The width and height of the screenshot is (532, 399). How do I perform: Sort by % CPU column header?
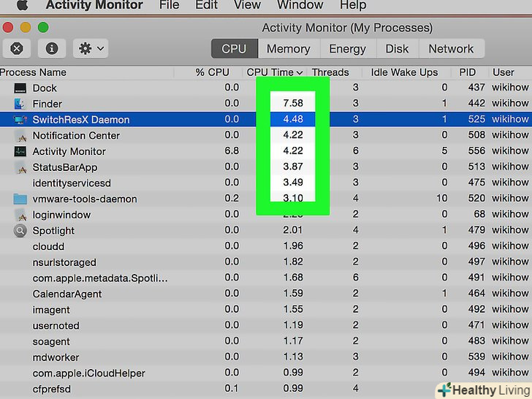pos(213,72)
